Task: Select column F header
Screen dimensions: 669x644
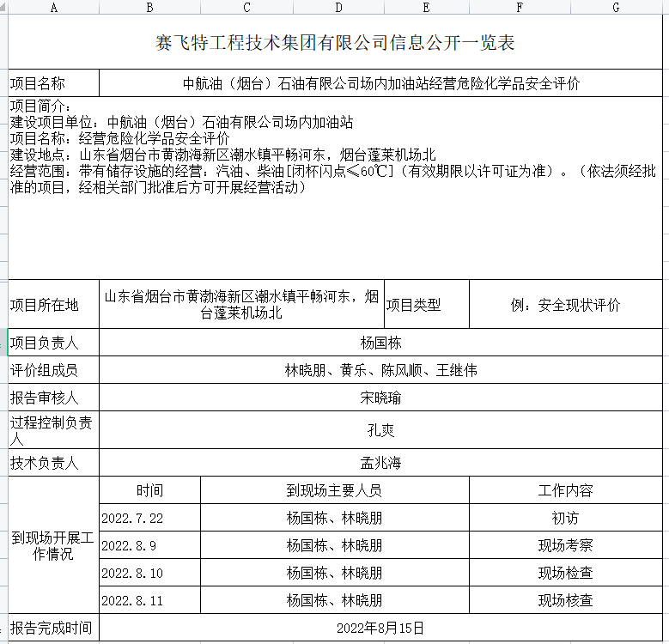Action: point(520,7)
